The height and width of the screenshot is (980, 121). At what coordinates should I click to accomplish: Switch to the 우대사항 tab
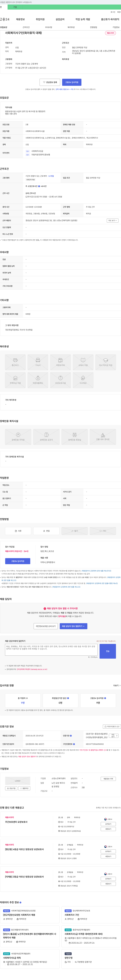pos(49,27)
